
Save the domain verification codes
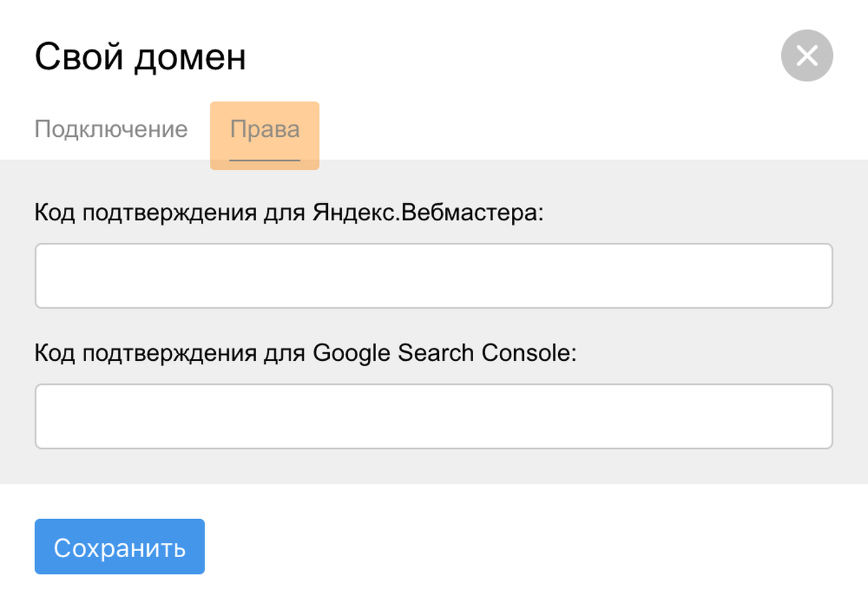point(119,546)
